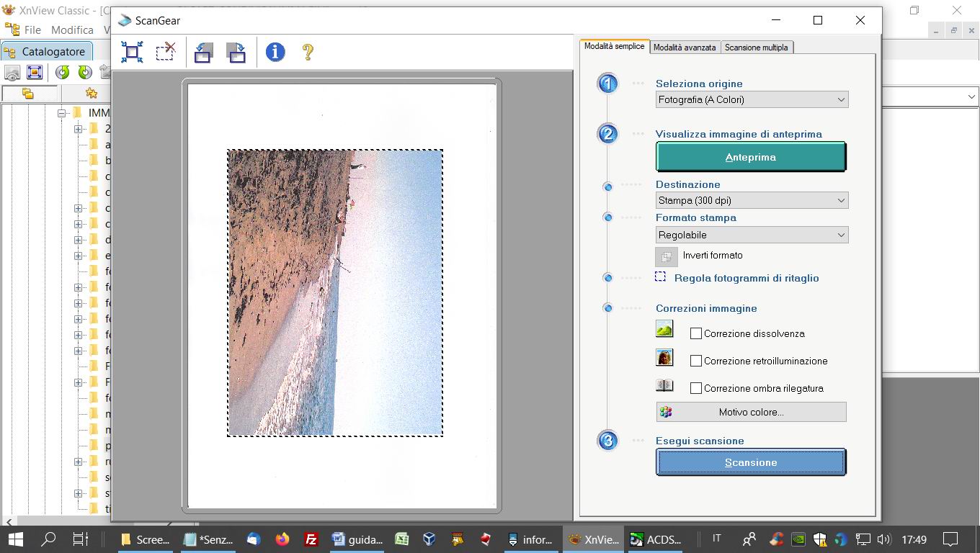
Task: Open Task View on taskbar
Action: click(81, 539)
